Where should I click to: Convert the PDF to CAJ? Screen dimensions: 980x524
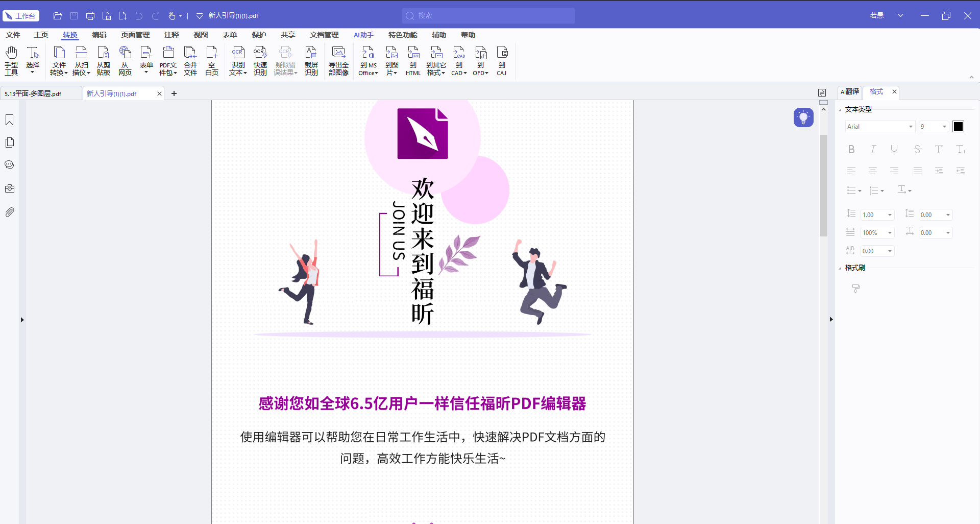[502, 61]
